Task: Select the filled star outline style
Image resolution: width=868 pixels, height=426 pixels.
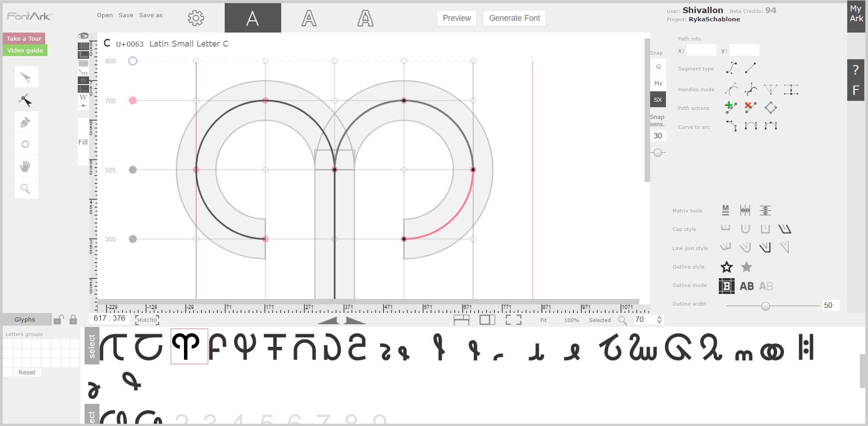Action: click(746, 267)
